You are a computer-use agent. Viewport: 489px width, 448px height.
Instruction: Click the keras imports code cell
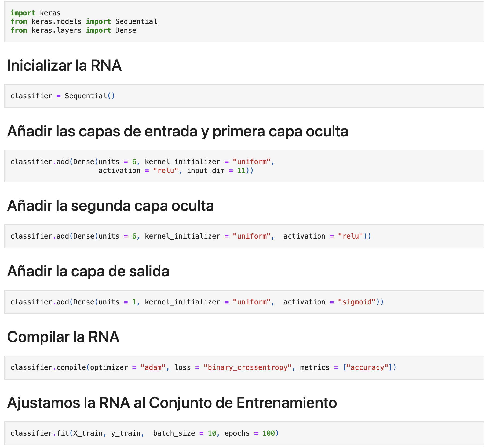[x=244, y=22]
